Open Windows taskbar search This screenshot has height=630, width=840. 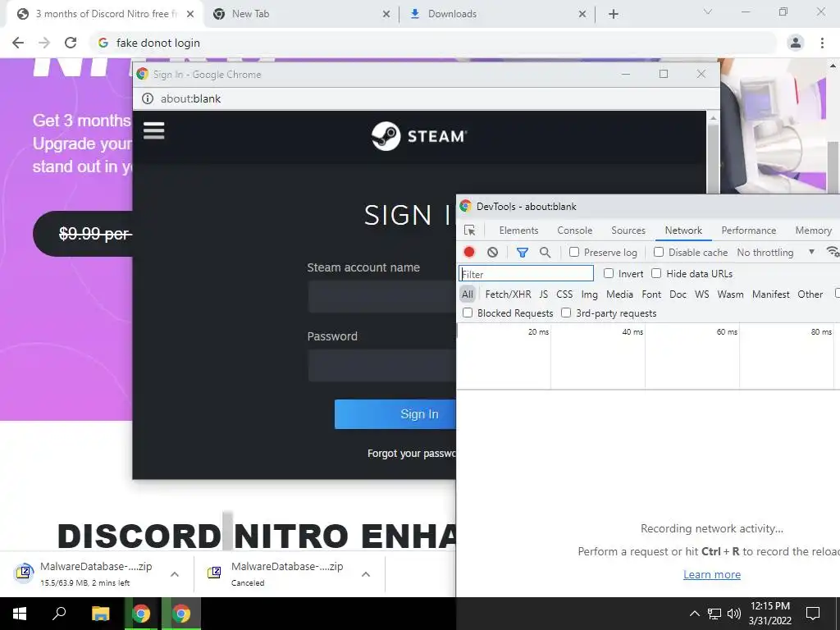click(x=59, y=614)
